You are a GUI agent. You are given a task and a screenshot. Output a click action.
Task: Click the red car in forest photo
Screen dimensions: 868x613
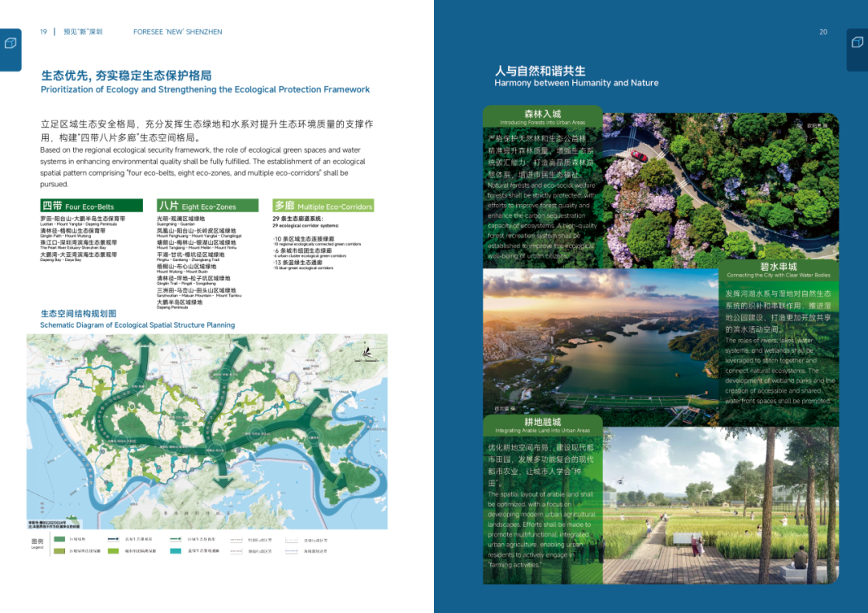[639, 155]
